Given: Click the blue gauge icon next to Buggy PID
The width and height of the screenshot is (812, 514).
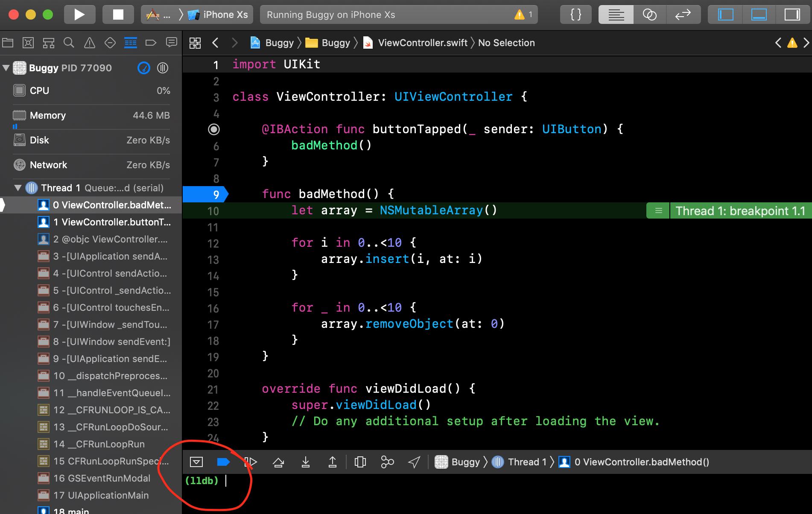Looking at the screenshot, I should pyautogui.click(x=144, y=68).
